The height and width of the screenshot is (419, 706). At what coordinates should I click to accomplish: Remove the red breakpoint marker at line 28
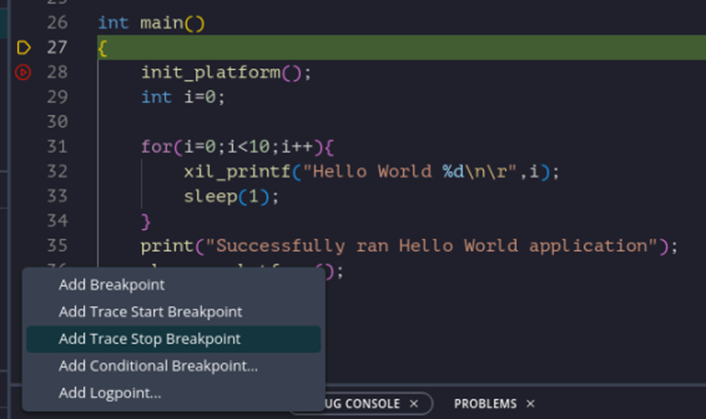coord(25,72)
